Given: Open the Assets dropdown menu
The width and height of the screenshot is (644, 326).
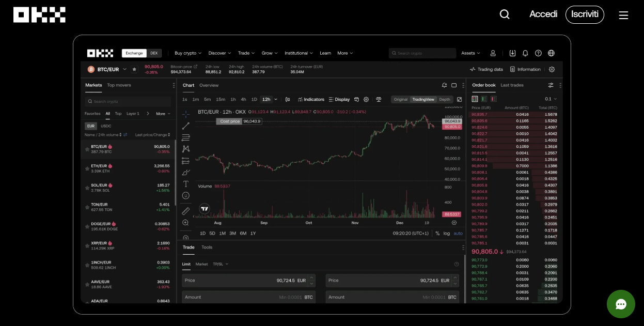Looking at the screenshot, I should pyautogui.click(x=470, y=53).
